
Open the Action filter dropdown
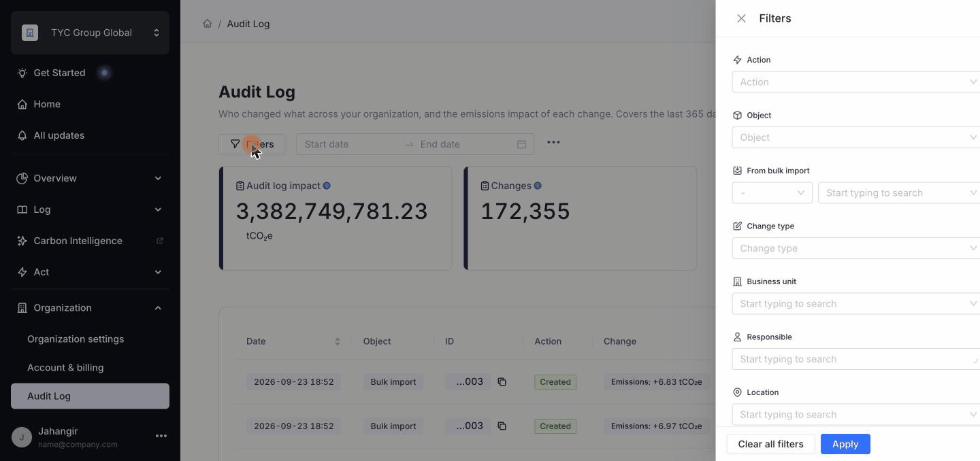tap(856, 82)
